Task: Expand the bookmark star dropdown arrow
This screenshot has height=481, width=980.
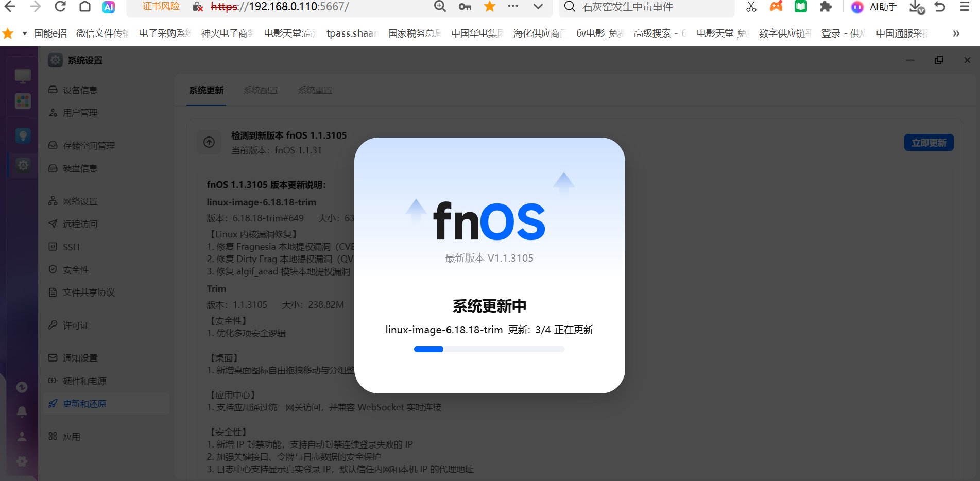Action: (x=24, y=33)
